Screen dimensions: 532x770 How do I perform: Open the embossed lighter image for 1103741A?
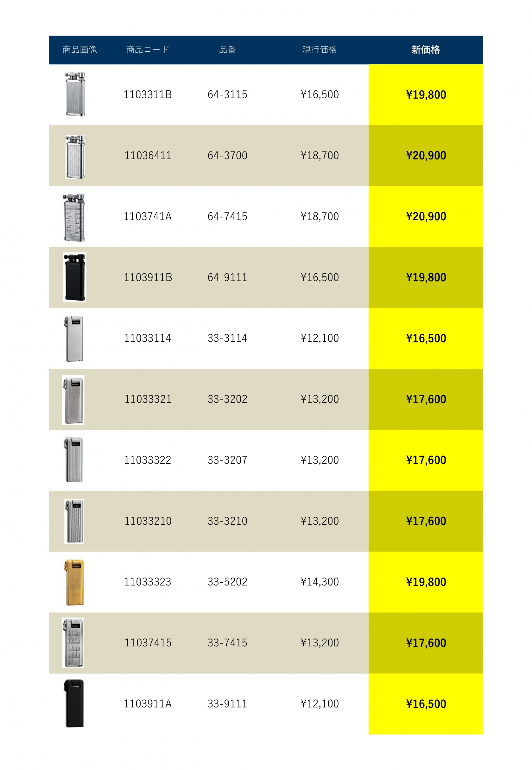pos(74,217)
